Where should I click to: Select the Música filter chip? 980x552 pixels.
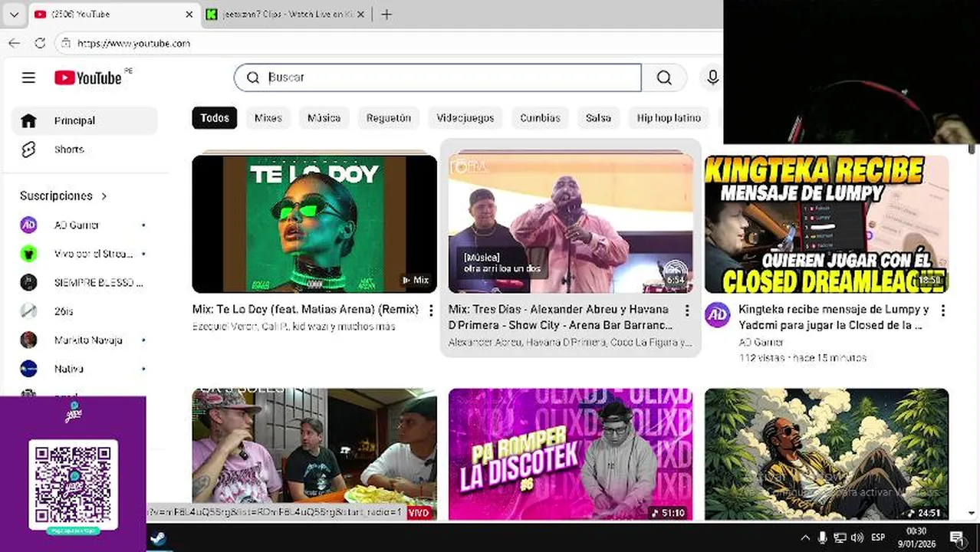click(x=324, y=118)
